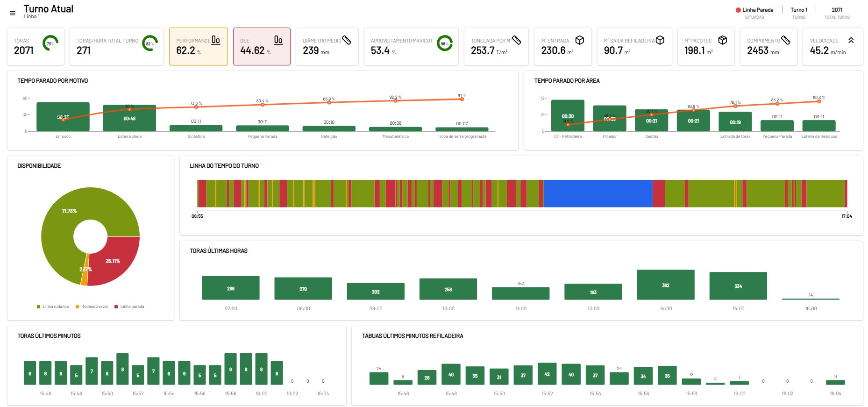
Task: Open the OEE 44.62 % card
Action: point(262,46)
